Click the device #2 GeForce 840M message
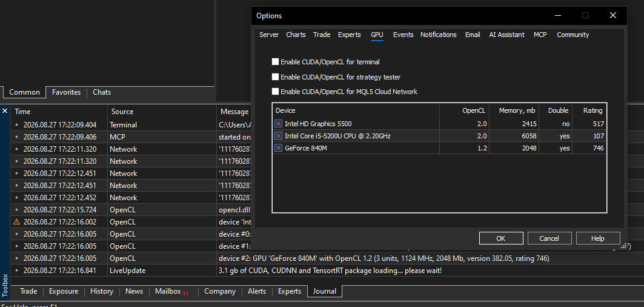 point(384,258)
